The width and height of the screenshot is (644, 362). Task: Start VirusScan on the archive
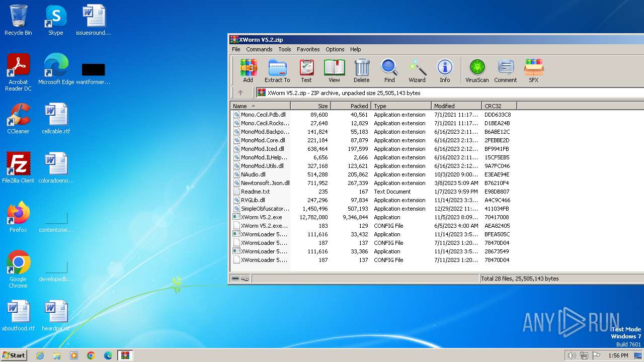pos(477,70)
